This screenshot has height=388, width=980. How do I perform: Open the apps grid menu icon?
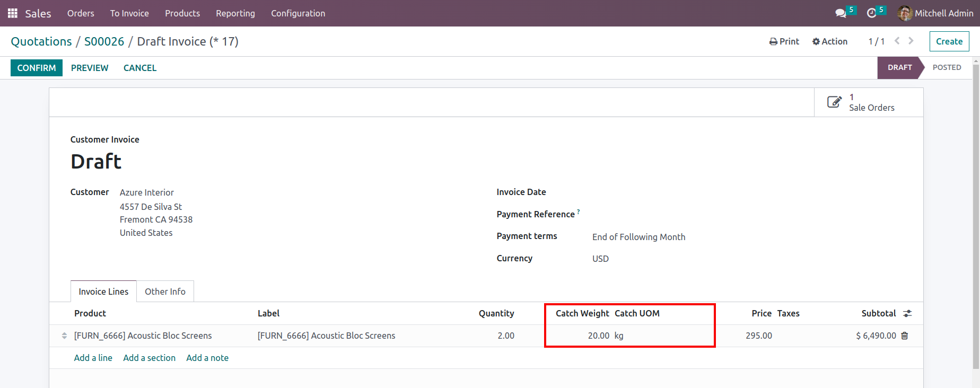point(13,13)
